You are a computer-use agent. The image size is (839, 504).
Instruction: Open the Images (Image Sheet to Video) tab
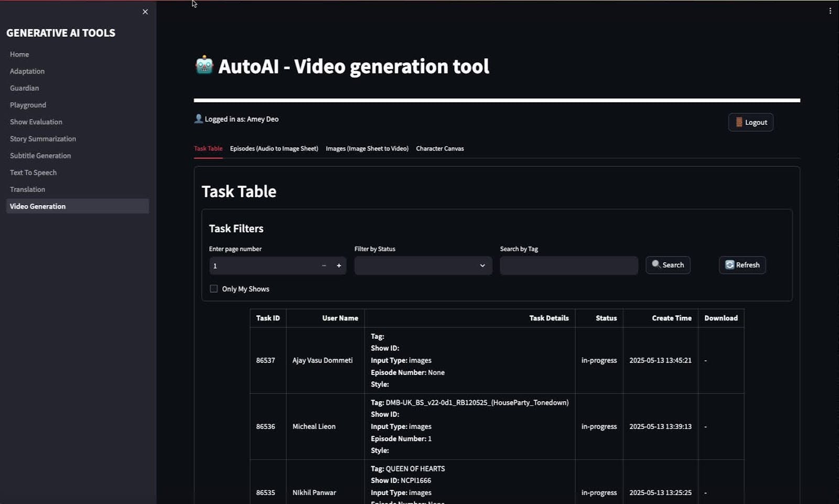(x=367, y=149)
